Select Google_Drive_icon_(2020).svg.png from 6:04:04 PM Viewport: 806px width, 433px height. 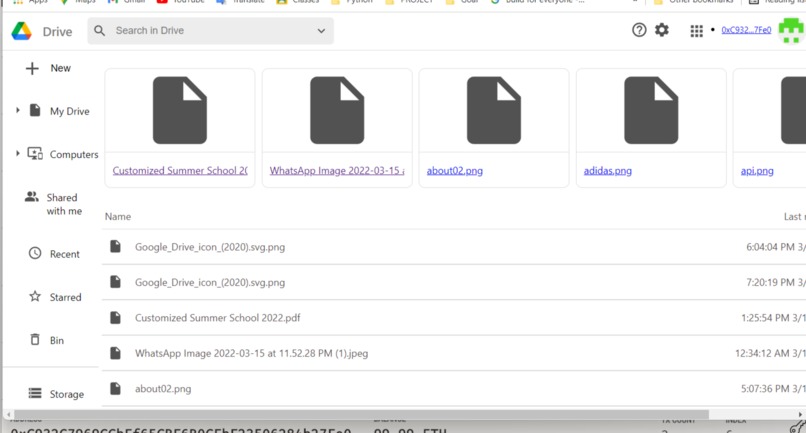pos(210,247)
